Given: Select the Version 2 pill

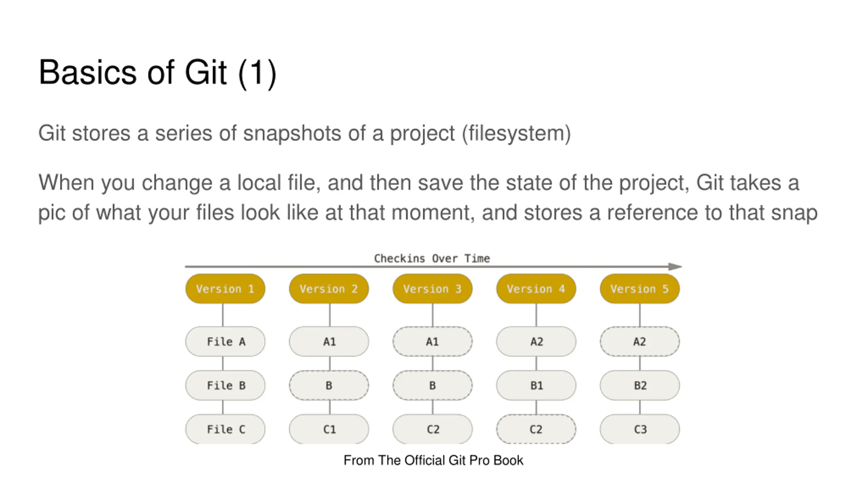Looking at the screenshot, I should coord(329,289).
